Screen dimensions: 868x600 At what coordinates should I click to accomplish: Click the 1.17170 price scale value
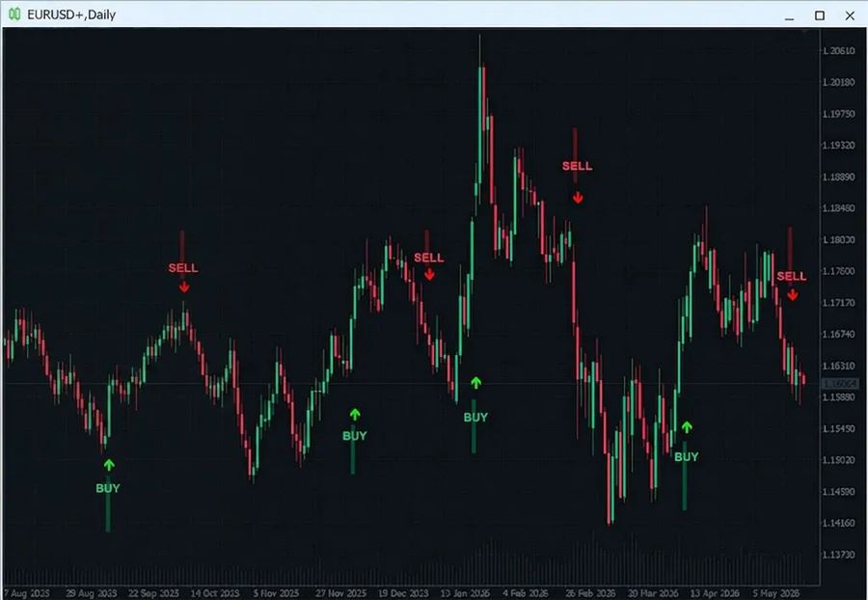[839, 303]
